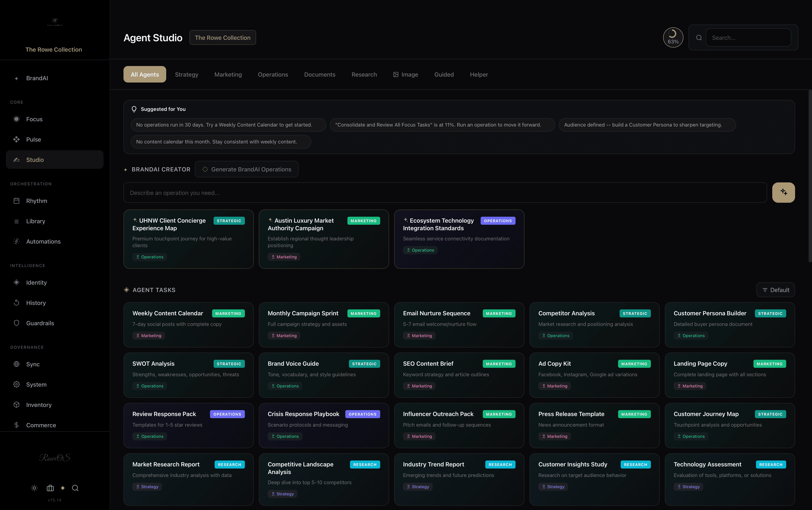The image size is (812, 510).
Task: Toggle the brightness/theme icon at sidebar bottom
Action: (34, 488)
